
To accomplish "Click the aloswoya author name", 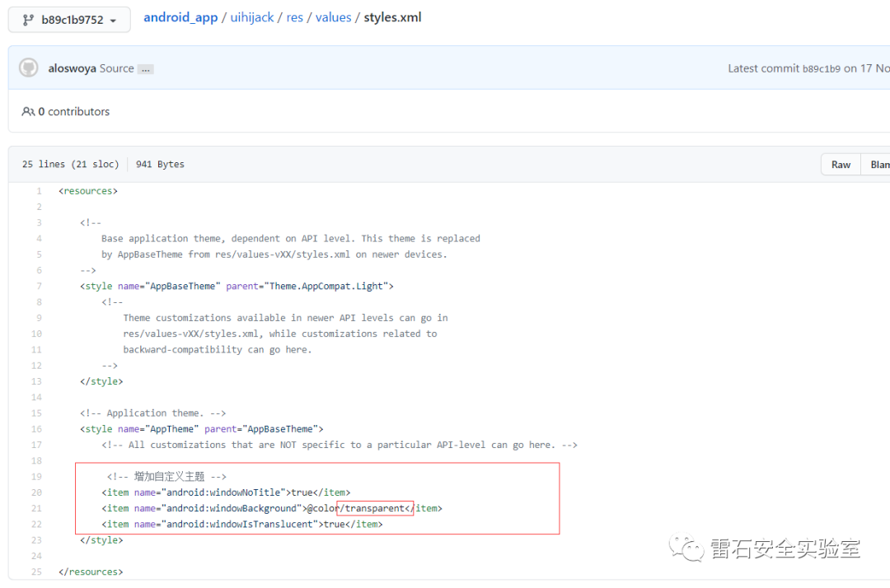I will click(x=72, y=68).
